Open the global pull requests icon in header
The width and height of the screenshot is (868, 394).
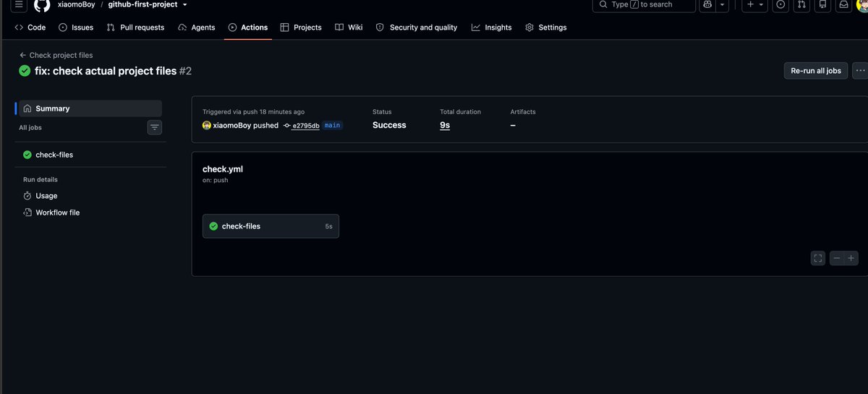click(801, 4)
